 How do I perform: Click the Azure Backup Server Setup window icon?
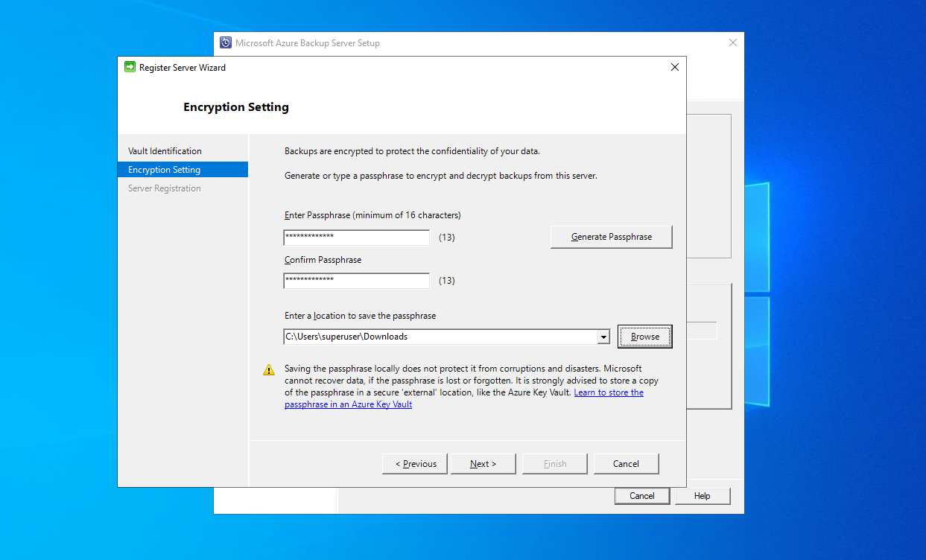point(226,42)
